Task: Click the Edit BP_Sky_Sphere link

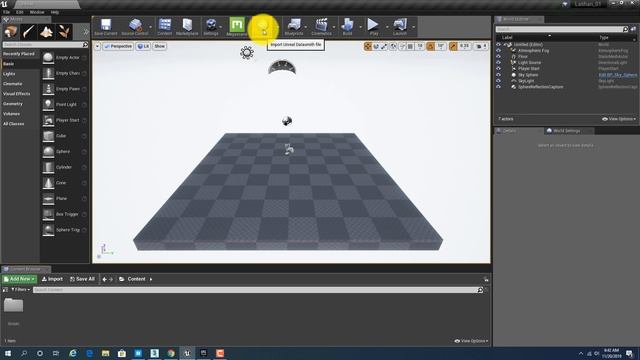Action: coord(618,75)
